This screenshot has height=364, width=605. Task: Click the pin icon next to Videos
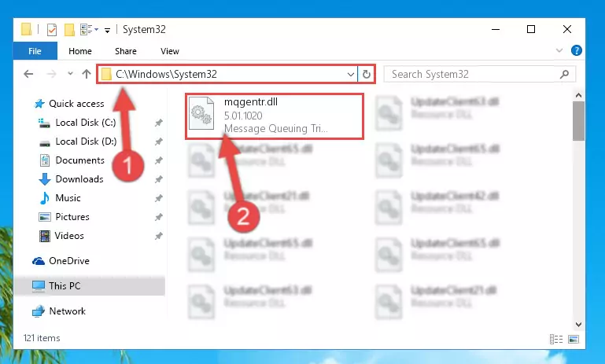[159, 237]
